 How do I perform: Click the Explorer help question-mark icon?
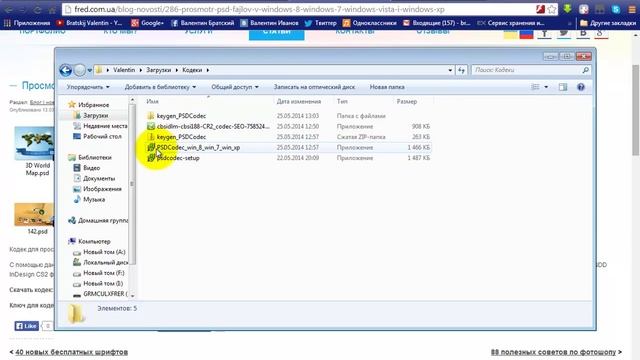[581, 87]
